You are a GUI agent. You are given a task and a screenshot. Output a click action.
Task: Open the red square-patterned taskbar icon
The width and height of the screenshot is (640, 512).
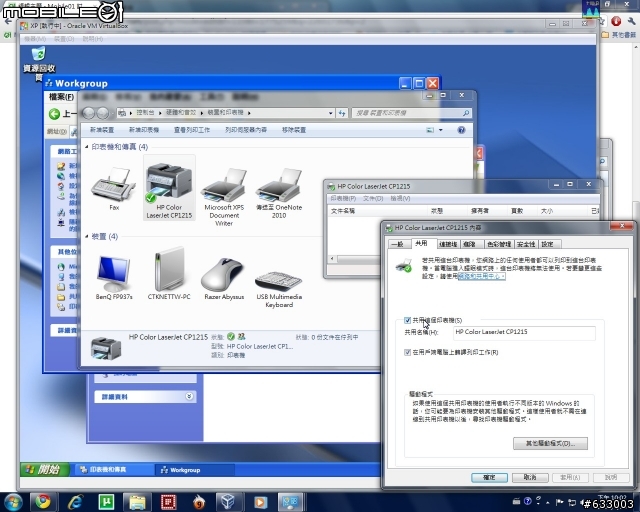point(168,502)
